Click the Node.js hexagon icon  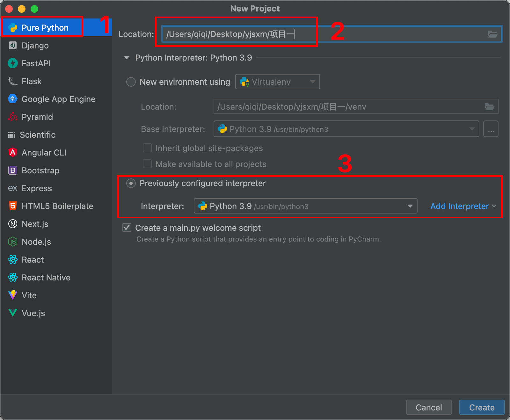click(x=13, y=242)
